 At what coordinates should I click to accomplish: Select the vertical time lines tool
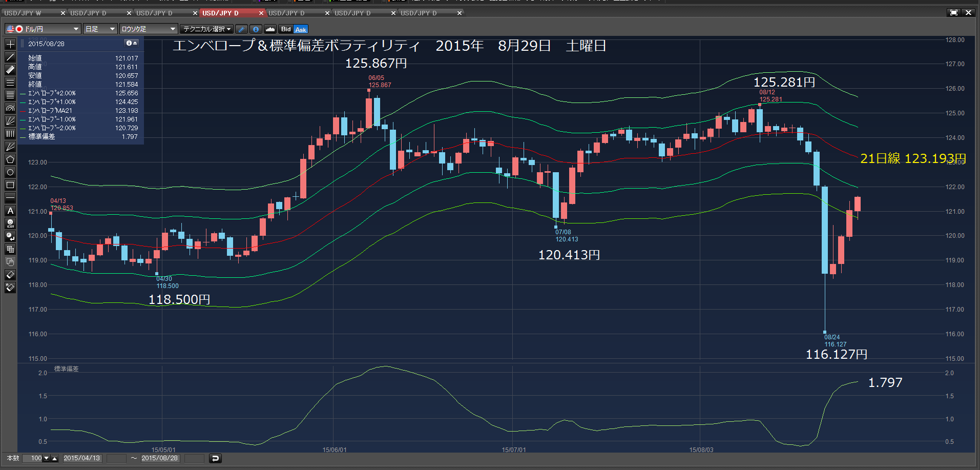pyautogui.click(x=10, y=134)
